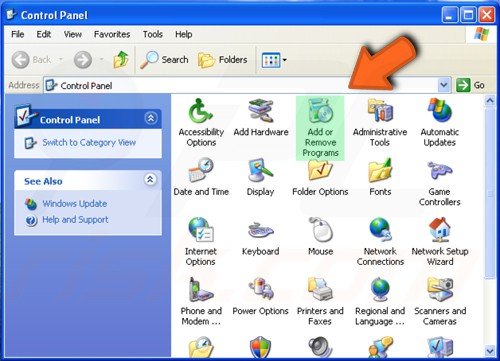Click Switch to Category View link
The image size is (500, 361).
(89, 143)
